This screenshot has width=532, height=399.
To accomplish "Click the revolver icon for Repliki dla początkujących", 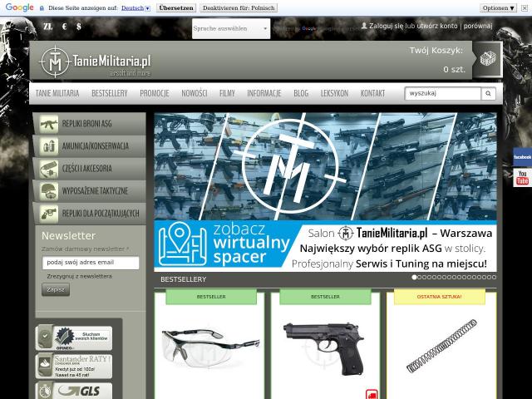I will [x=49, y=214].
